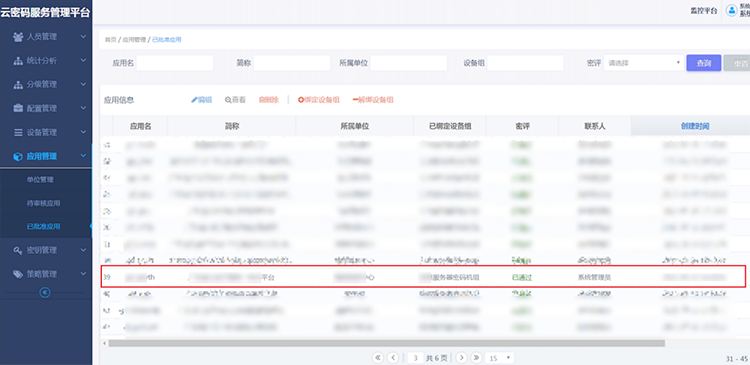The image size is (750, 365).
Task: Click the 人员管理 people icon in sidebar
Action: click(18, 37)
